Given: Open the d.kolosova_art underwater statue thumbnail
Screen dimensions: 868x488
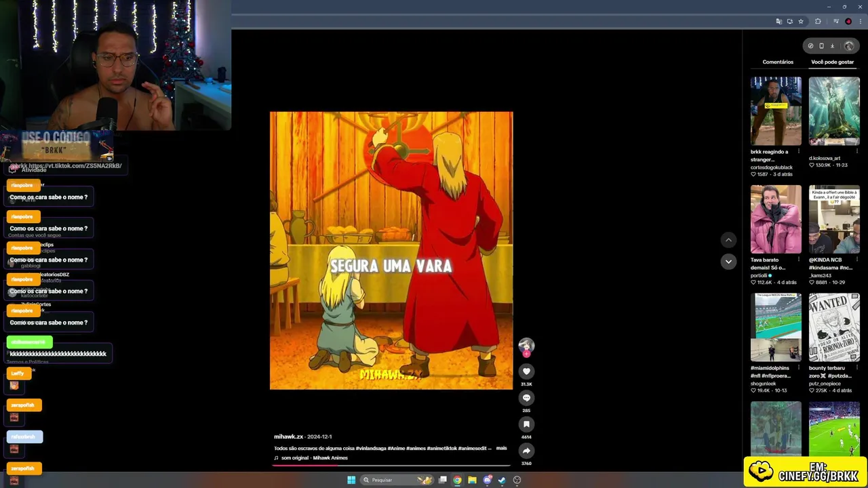Looking at the screenshot, I should click(x=834, y=111).
